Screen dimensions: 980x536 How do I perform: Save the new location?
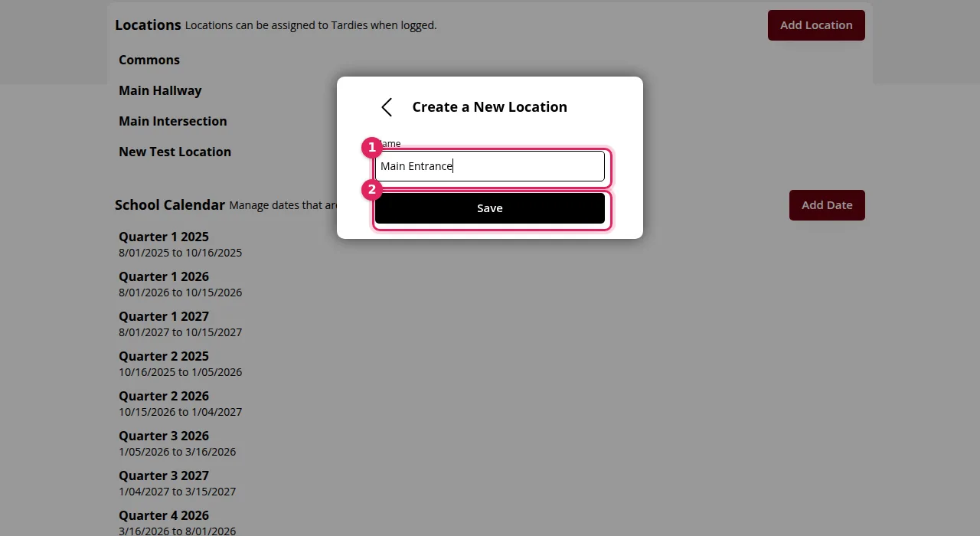pyautogui.click(x=490, y=208)
